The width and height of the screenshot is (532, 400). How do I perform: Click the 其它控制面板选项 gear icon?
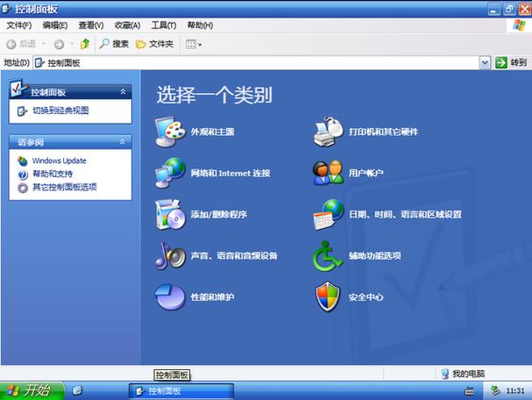click(x=23, y=188)
